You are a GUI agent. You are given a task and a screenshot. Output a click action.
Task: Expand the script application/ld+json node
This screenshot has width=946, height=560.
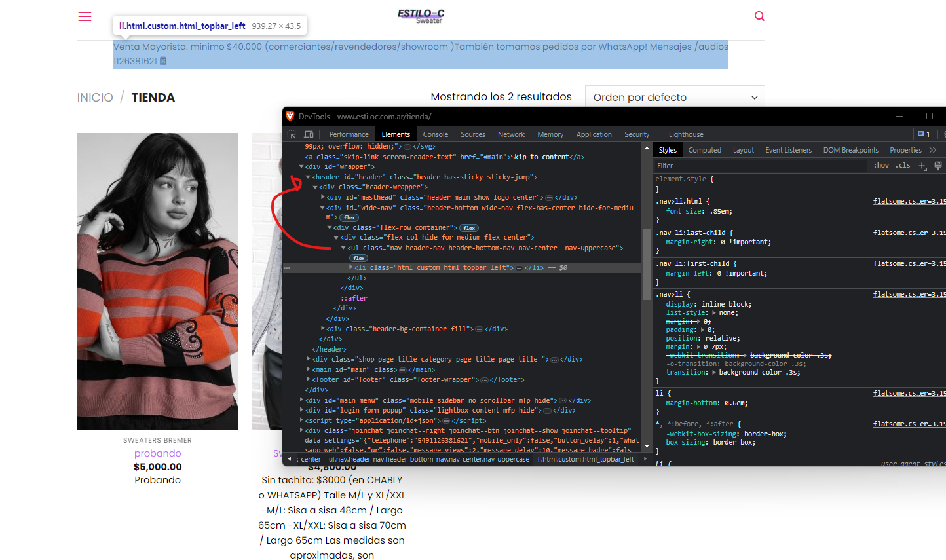coord(301,420)
